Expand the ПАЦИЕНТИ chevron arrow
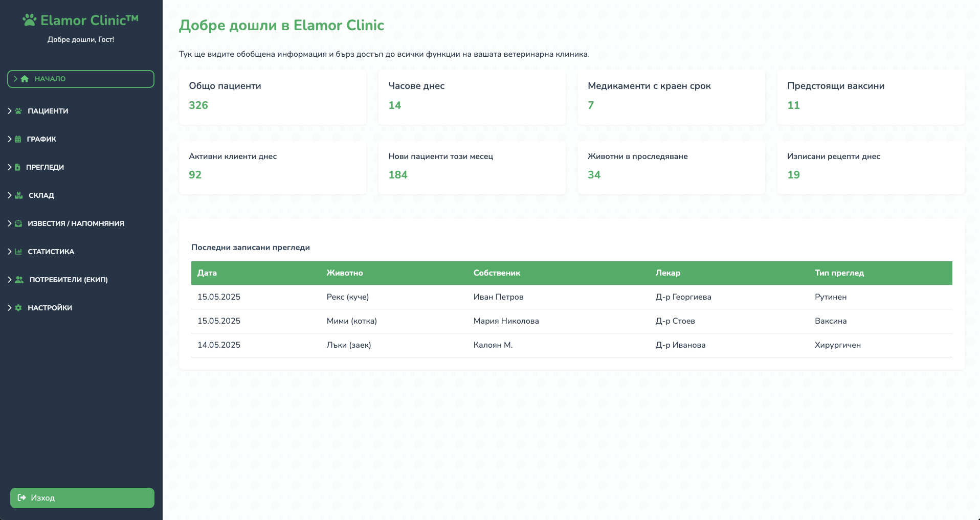The width and height of the screenshot is (980, 520). [x=10, y=111]
